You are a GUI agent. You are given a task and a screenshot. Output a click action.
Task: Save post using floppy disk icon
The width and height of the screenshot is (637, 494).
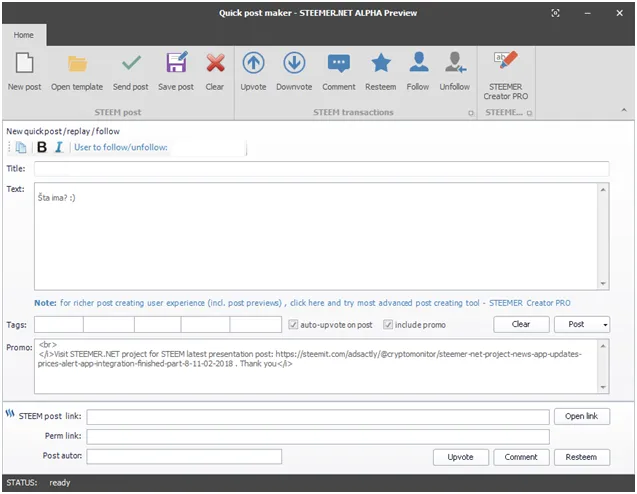(x=176, y=71)
